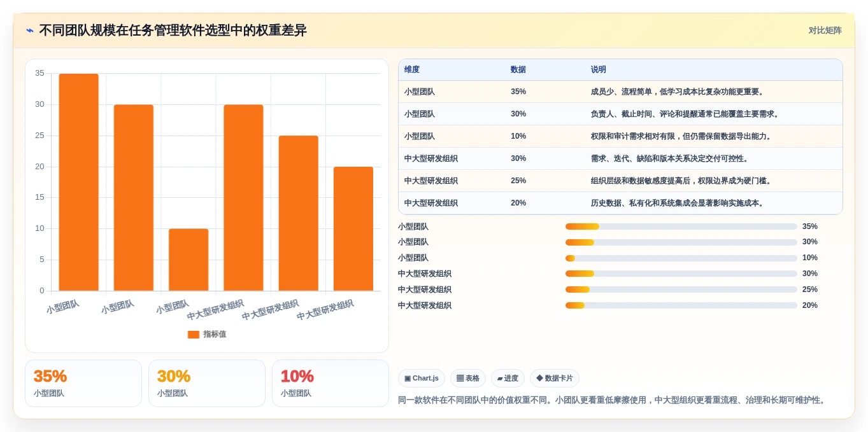Screen dimensions: 868x432
Task: Click the 15 tick on the y-axis
Action: pos(39,197)
